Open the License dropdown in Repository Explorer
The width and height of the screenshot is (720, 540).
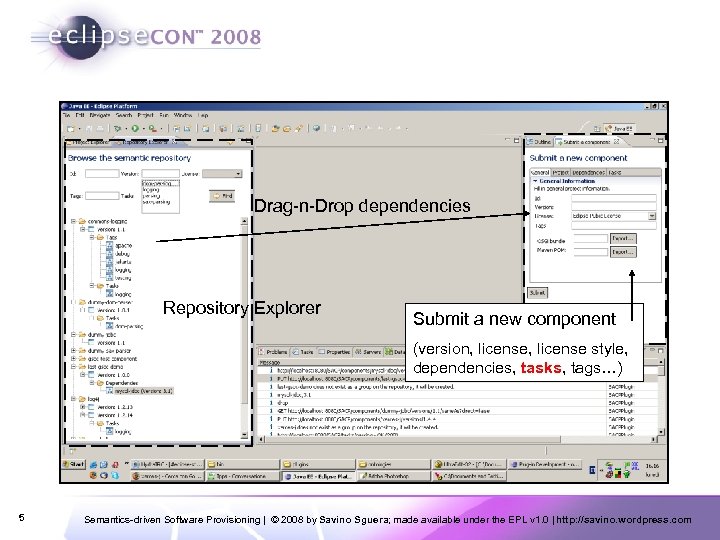pos(222,174)
